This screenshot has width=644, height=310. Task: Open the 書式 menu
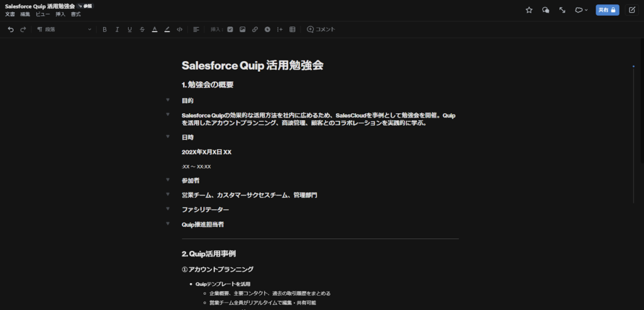point(75,14)
